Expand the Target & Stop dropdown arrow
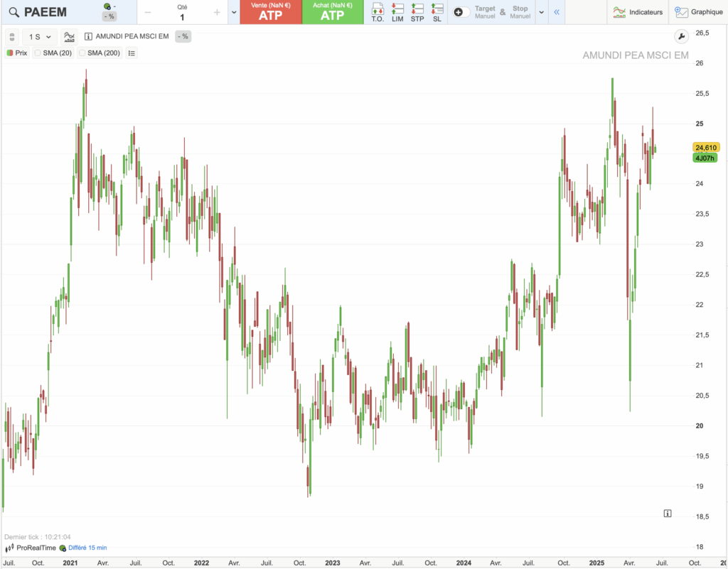This screenshot has width=728, height=569. 541,13
